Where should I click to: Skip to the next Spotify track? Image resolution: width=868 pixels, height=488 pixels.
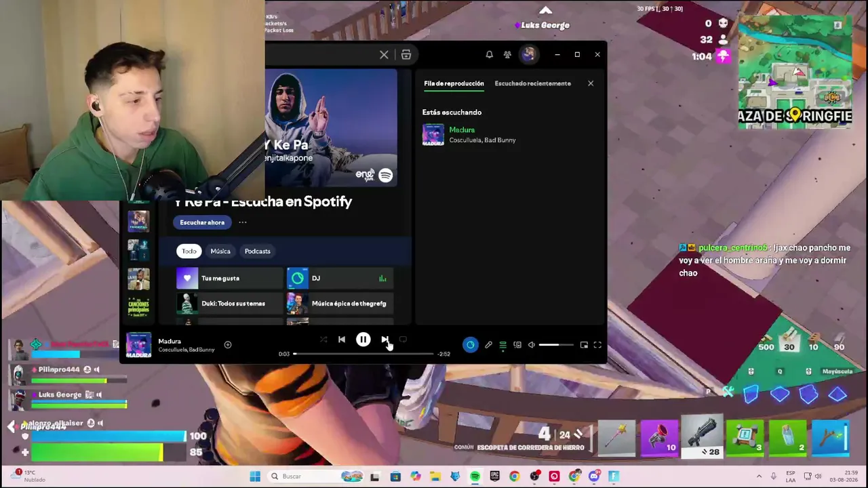[x=384, y=340]
